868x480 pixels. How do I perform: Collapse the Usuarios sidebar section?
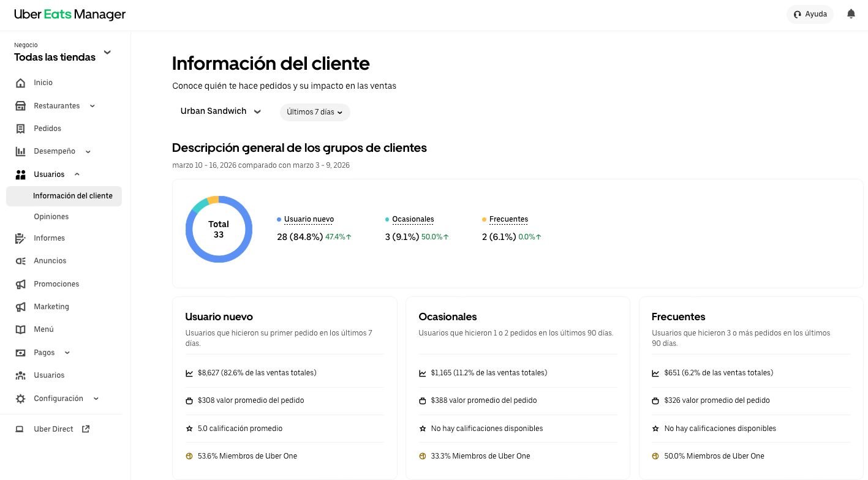point(77,174)
